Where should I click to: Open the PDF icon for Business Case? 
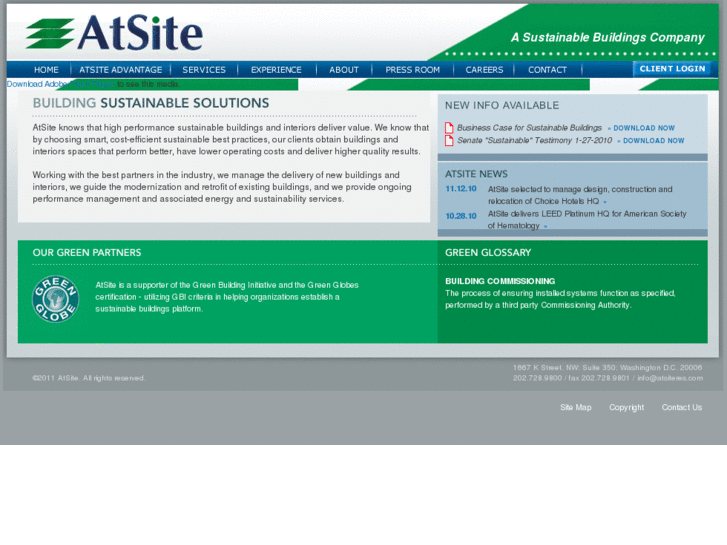[449, 128]
